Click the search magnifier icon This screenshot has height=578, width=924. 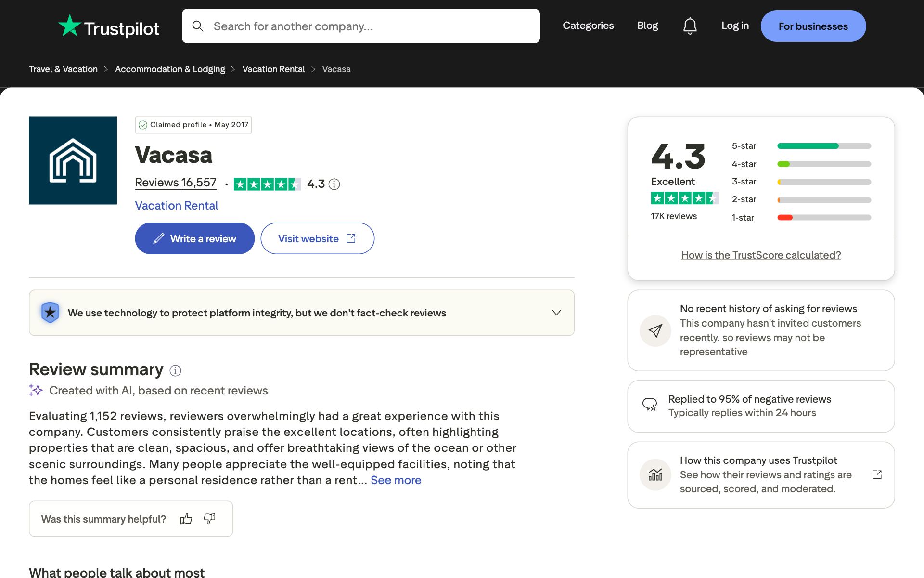click(x=198, y=26)
